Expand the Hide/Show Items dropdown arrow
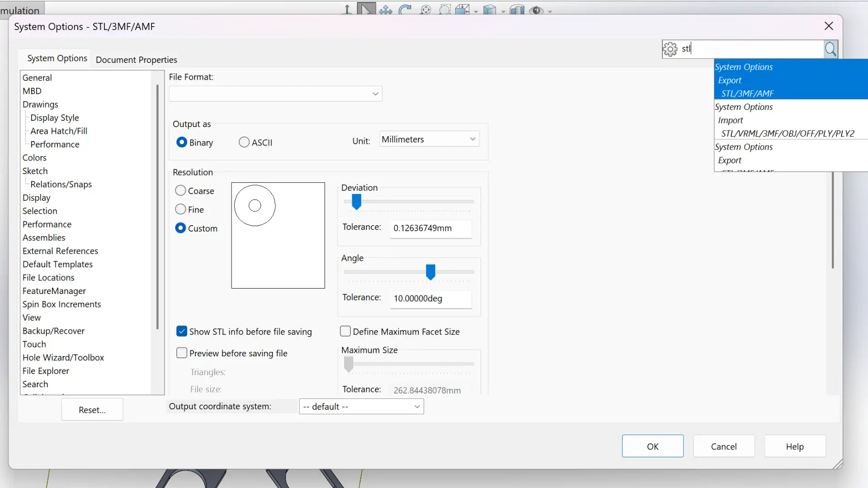This screenshot has width=868, height=488. coord(550,11)
